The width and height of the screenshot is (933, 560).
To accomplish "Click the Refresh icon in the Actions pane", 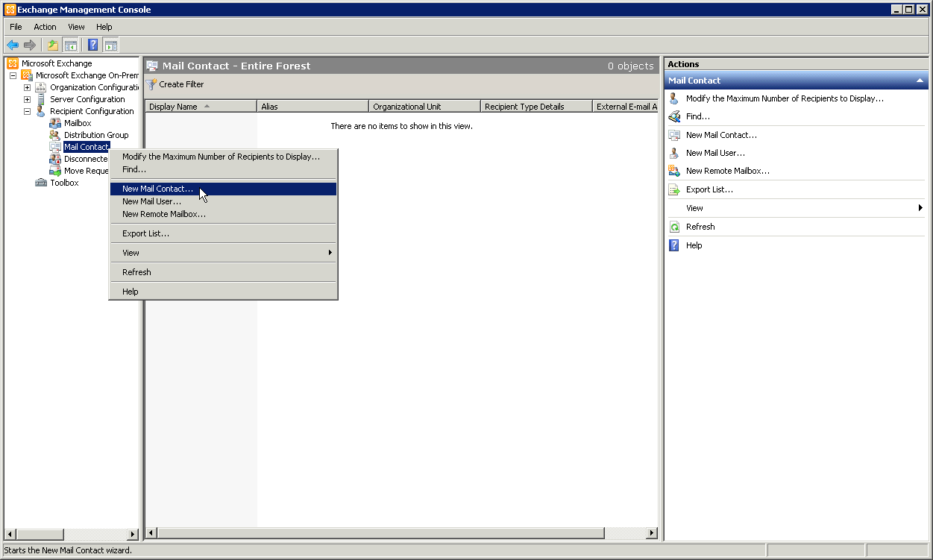I will 673,227.
